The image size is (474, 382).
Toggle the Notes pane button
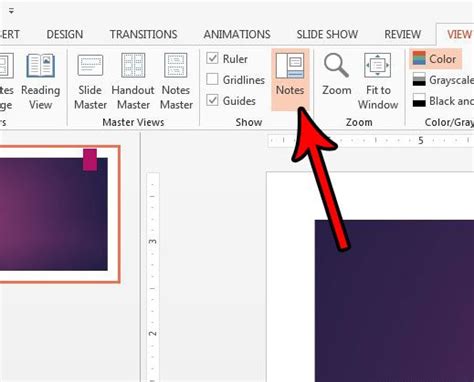click(290, 79)
